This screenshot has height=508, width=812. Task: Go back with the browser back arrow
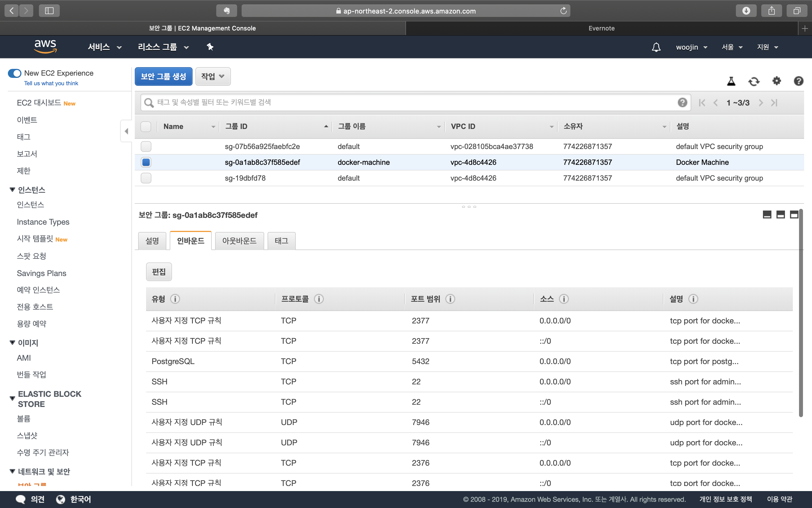click(x=11, y=11)
